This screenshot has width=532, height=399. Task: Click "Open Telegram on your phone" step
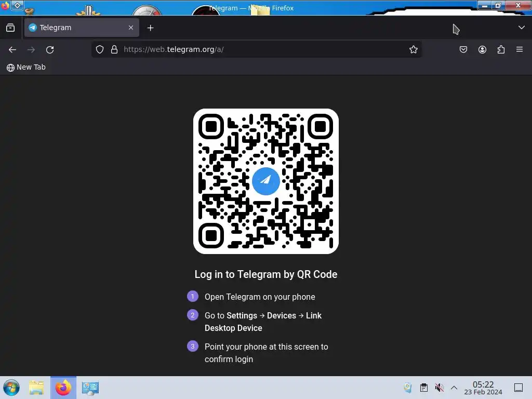pos(260,297)
